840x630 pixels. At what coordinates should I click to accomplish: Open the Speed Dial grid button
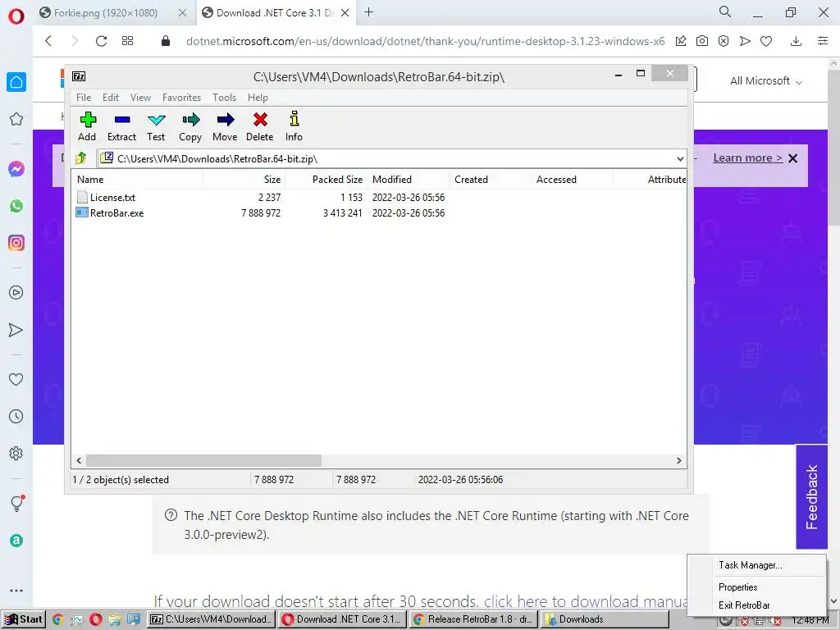pyautogui.click(x=127, y=41)
